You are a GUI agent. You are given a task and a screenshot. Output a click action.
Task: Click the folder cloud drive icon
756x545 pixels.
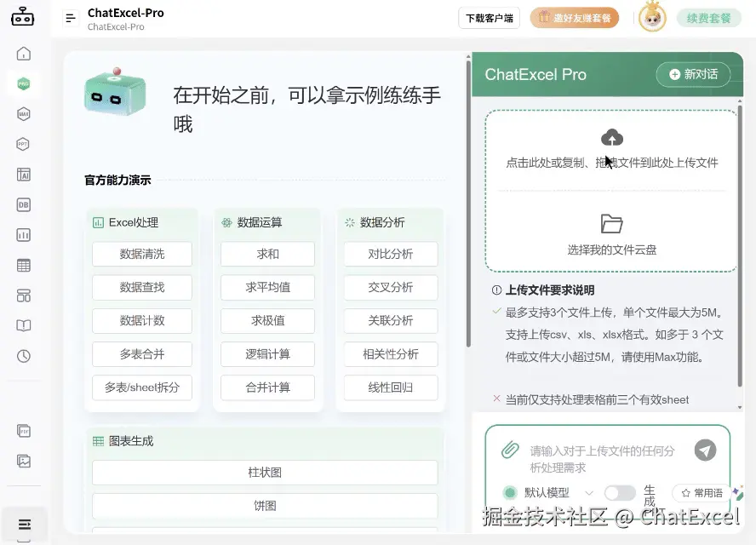pyautogui.click(x=612, y=224)
